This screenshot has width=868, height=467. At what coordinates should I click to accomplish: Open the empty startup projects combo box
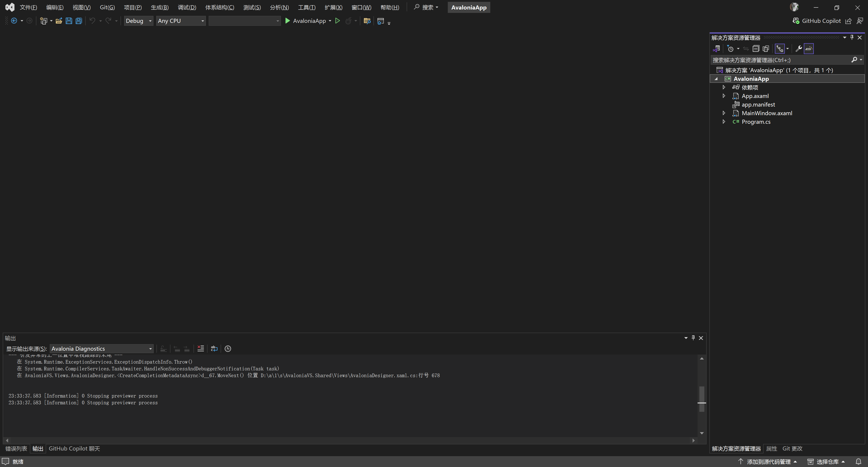click(x=245, y=21)
